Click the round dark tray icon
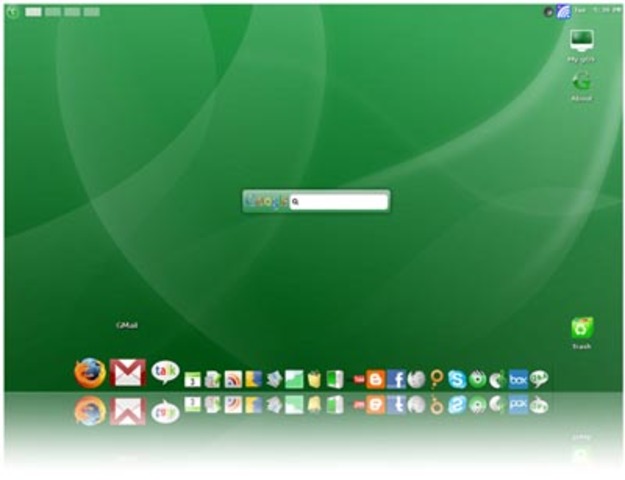 (548, 12)
